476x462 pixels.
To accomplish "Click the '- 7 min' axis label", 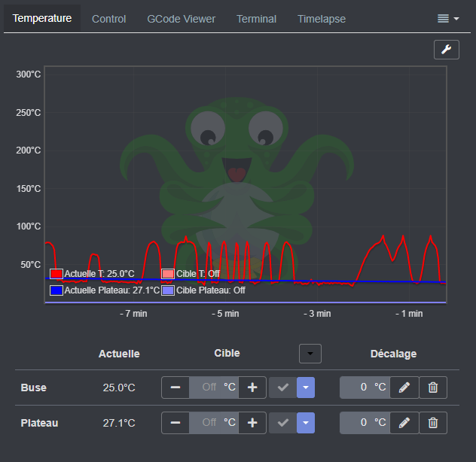I will (x=133, y=314).
